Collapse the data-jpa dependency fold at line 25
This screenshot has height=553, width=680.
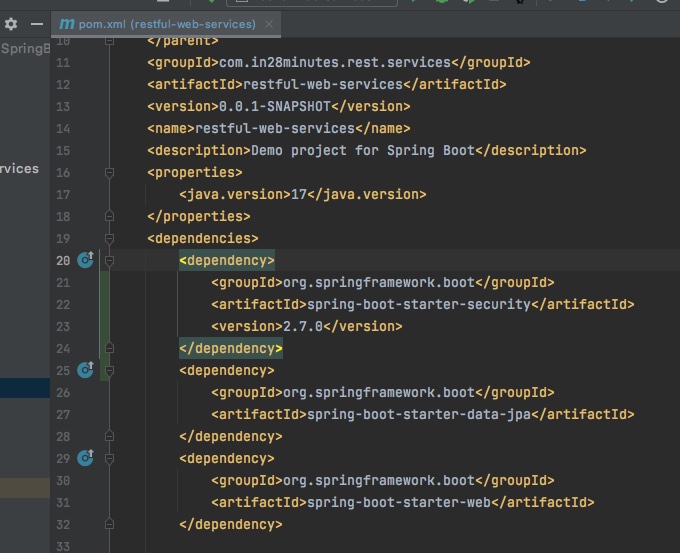pos(110,370)
